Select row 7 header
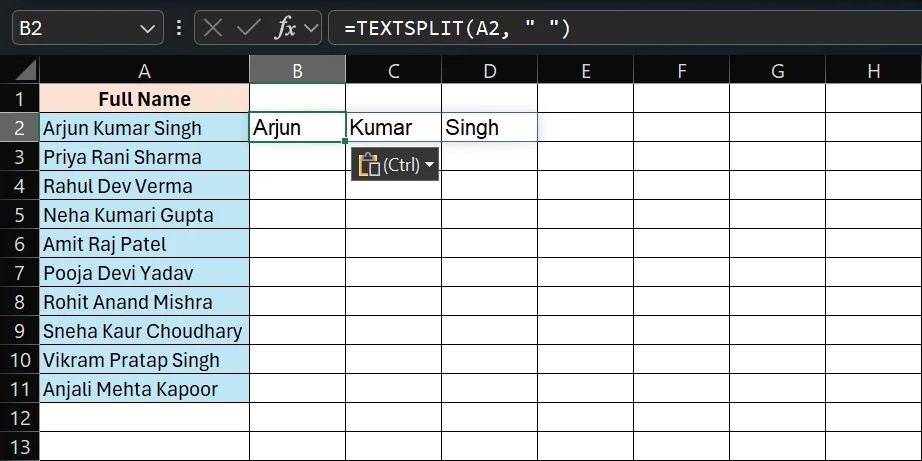The width and height of the screenshot is (922, 461). tap(19, 272)
